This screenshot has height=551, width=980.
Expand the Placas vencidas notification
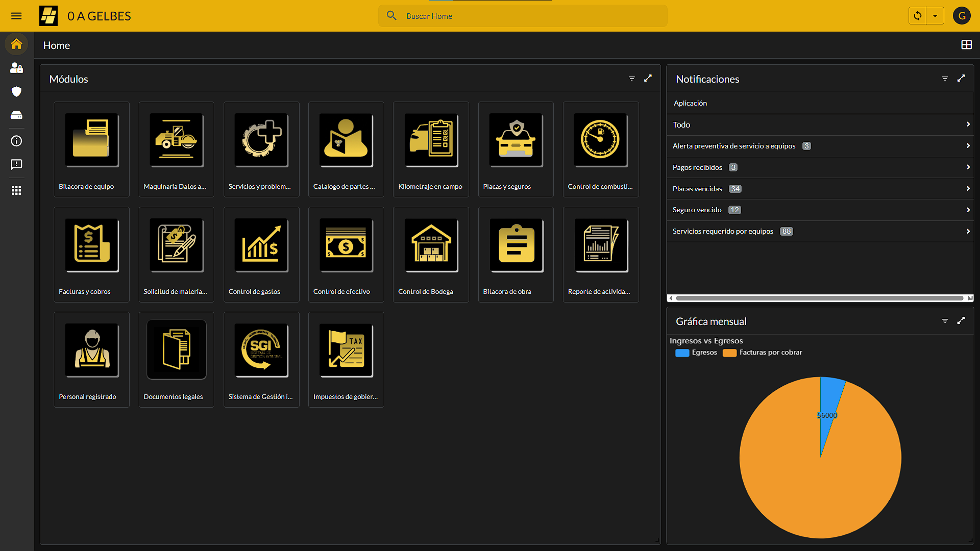[x=968, y=188]
